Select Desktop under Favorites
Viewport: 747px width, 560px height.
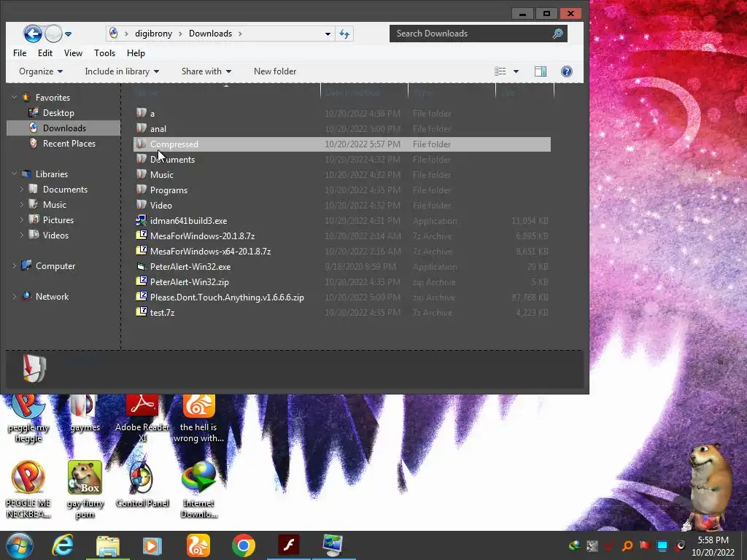pyautogui.click(x=58, y=113)
